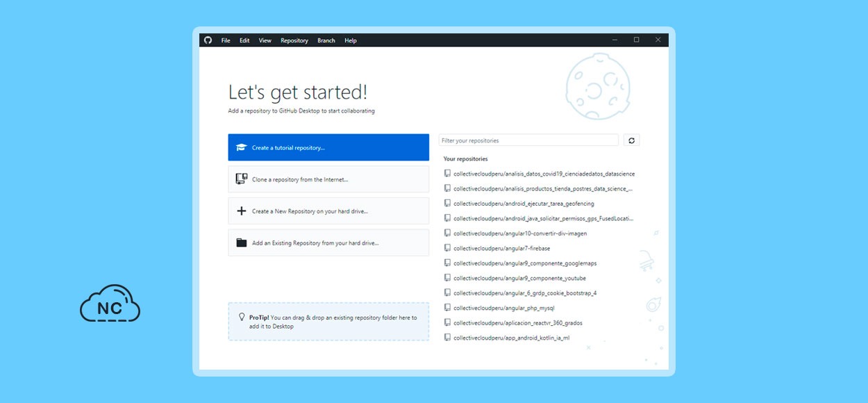Click repo icon beside android_ejecutar_tarea_geofencing
The image size is (868, 403).
tap(447, 204)
